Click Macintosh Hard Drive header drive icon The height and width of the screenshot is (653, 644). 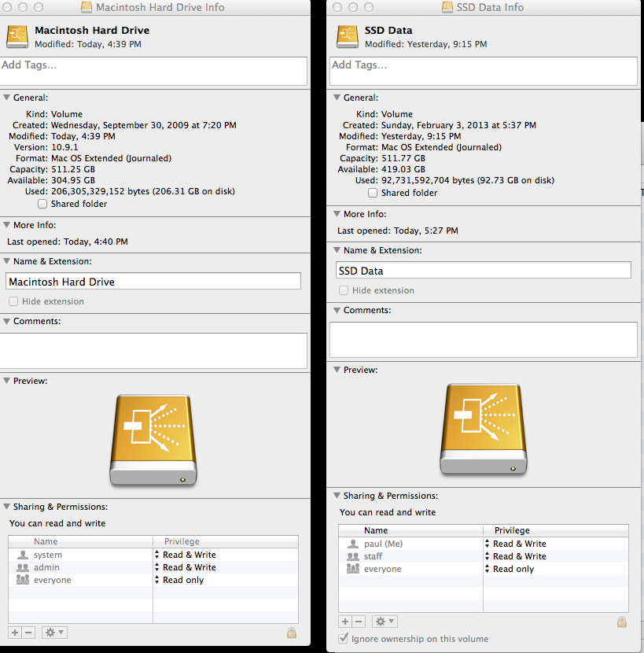pyautogui.click(x=17, y=37)
